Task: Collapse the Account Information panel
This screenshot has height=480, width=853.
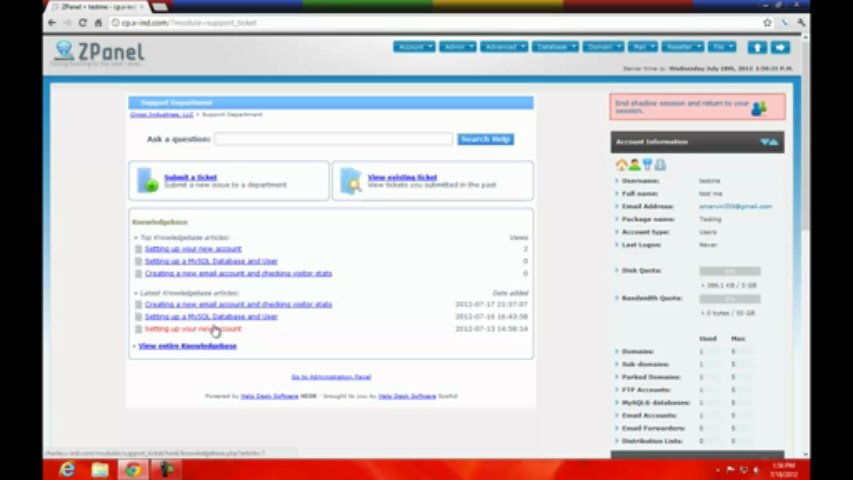Action: [768, 142]
